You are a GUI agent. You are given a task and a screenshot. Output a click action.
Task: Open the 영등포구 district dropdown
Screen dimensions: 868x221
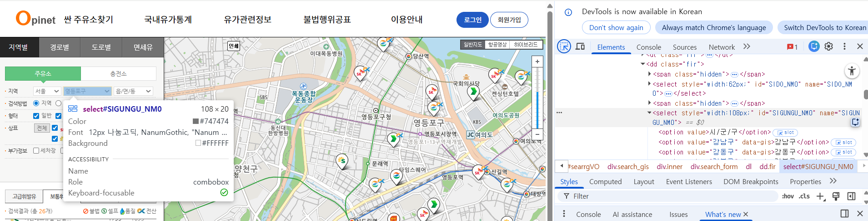point(87,91)
